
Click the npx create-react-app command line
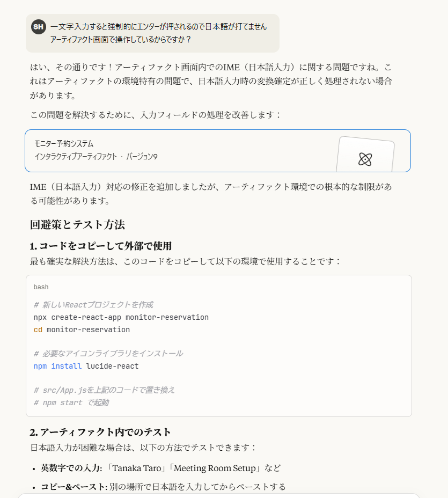(121, 317)
